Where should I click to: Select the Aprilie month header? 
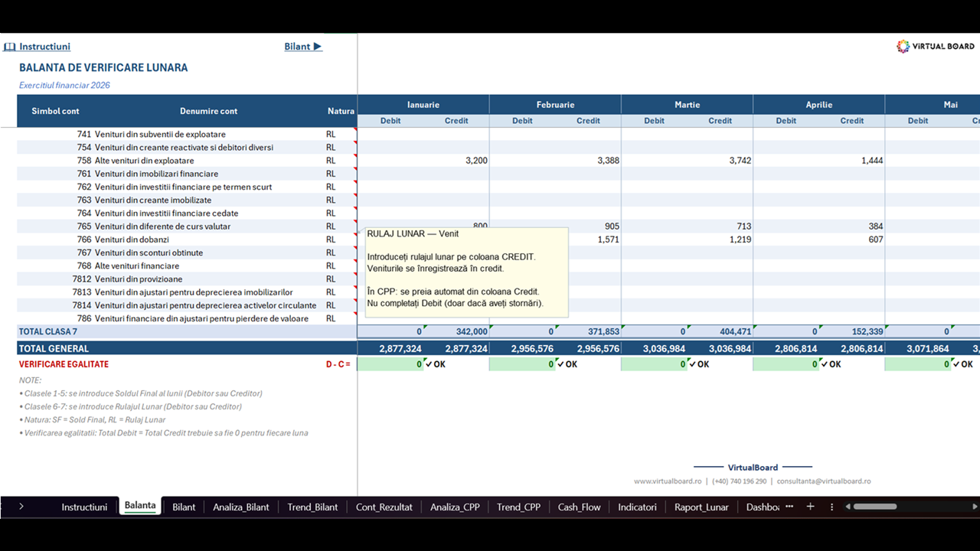818,105
